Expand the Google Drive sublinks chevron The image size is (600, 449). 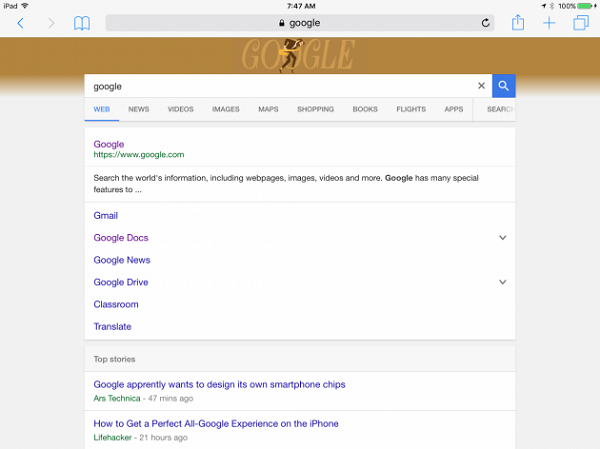pos(502,282)
